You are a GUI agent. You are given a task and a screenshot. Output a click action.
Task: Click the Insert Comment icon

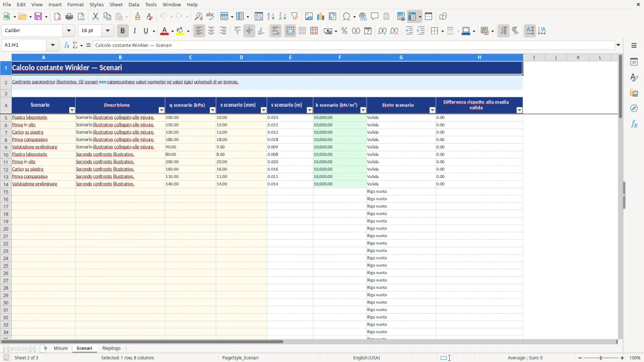click(x=375, y=17)
